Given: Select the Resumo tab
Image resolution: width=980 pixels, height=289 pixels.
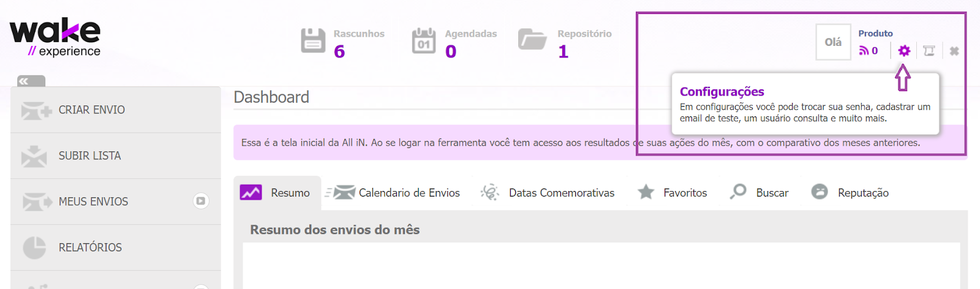Looking at the screenshot, I should click(277, 193).
